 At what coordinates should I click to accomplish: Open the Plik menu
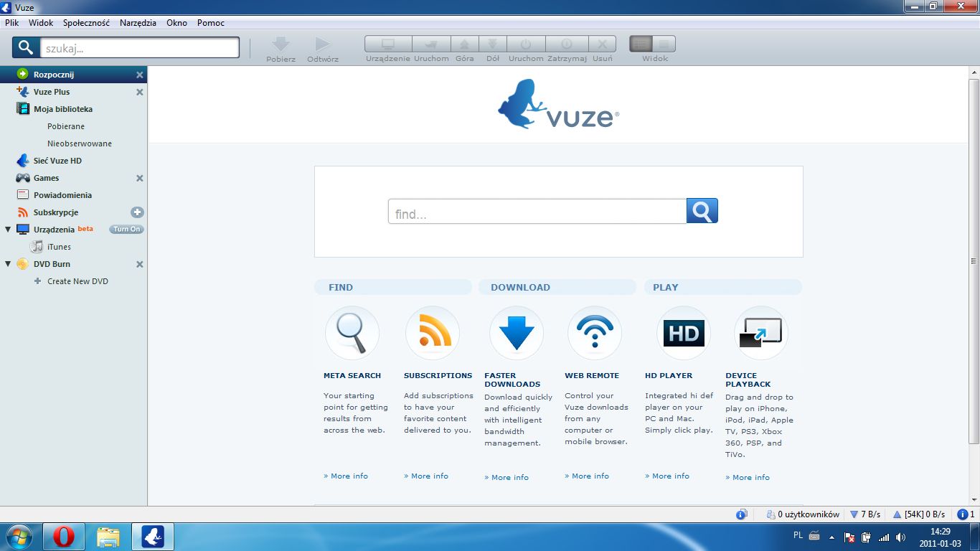coord(11,23)
